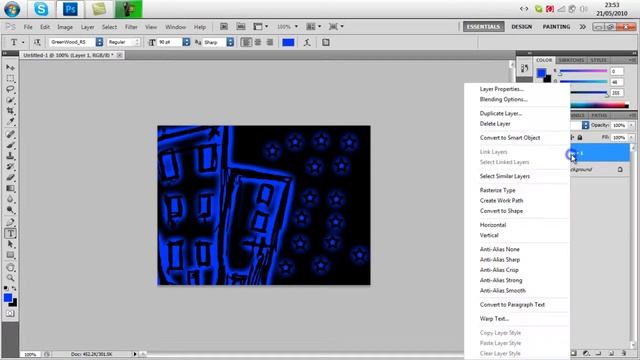This screenshot has height=360, width=640.
Task: Select the Zoom tool
Action: tap(10, 278)
